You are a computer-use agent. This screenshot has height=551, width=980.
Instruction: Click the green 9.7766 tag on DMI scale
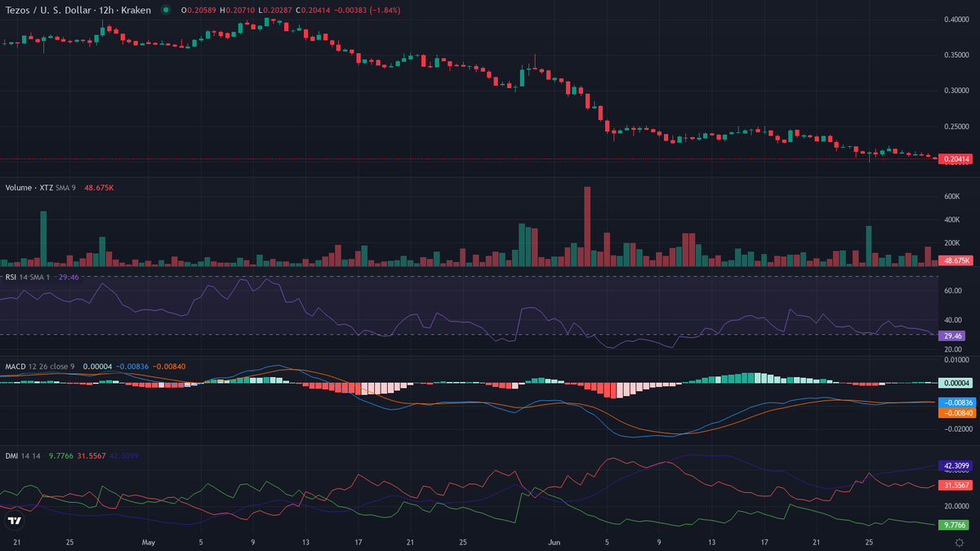point(953,524)
